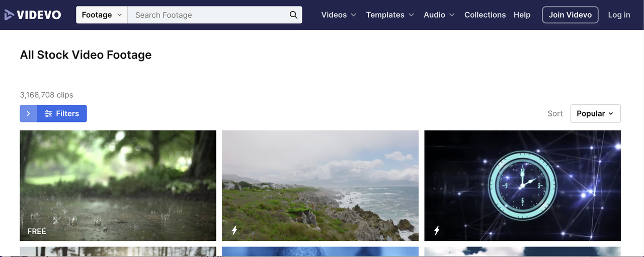644x257 pixels.
Task: Click the FREE badge on rain clip
Action: (x=37, y=231)
